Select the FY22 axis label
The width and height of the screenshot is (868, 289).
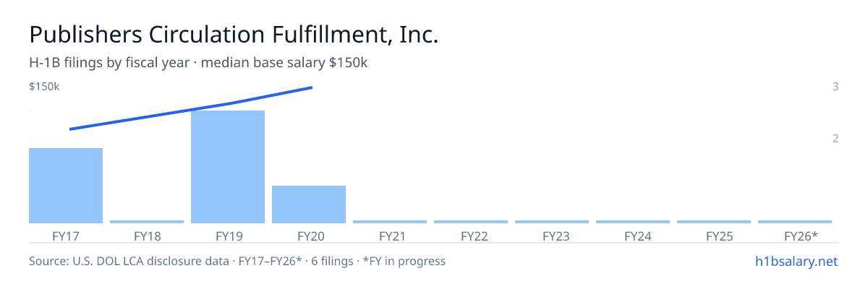(471, 236)
